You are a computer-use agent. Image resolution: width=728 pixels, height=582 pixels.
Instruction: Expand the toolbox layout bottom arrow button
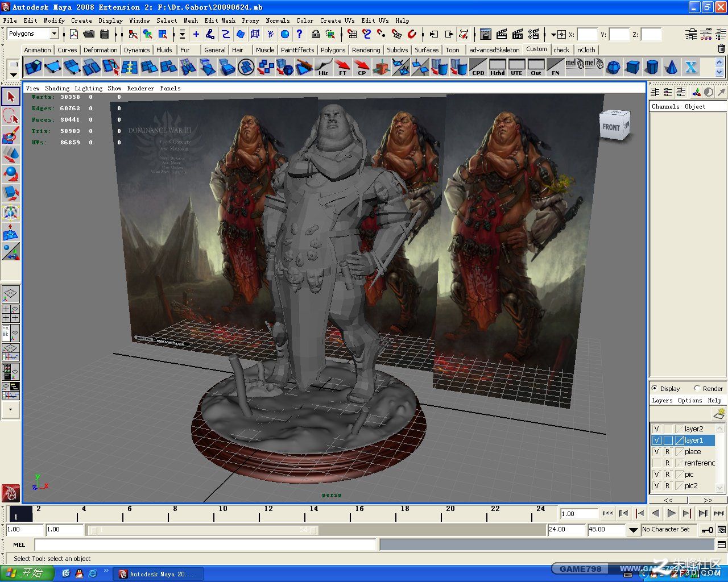point(10,409)
